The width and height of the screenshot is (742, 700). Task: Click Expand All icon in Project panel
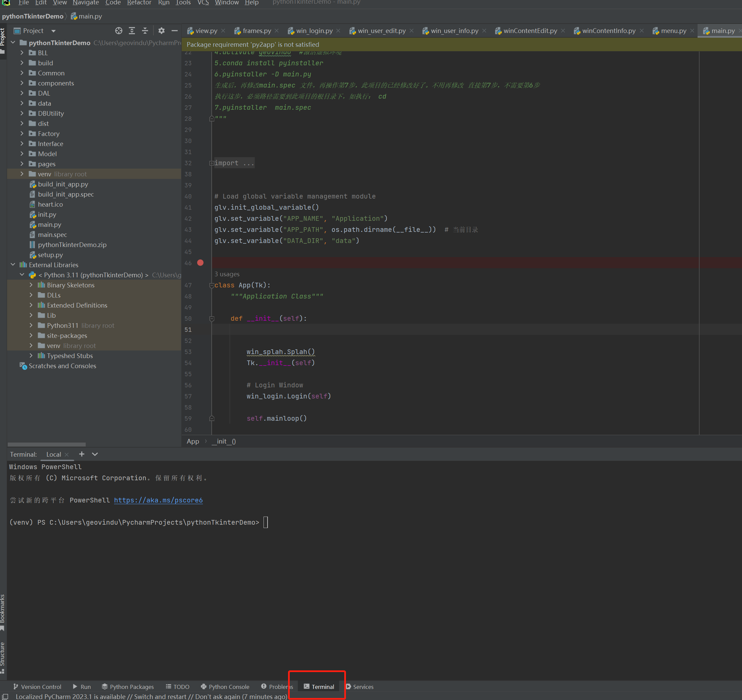pos(132,31)
